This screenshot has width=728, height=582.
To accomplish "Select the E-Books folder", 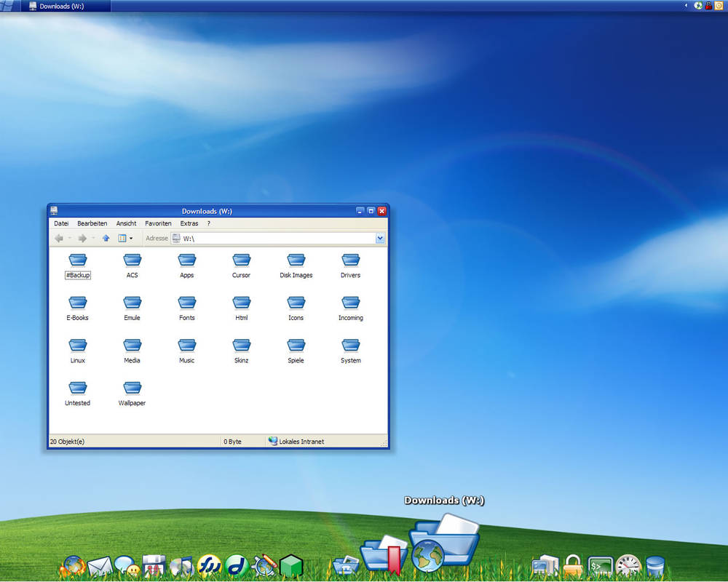I will pos(78,308).
